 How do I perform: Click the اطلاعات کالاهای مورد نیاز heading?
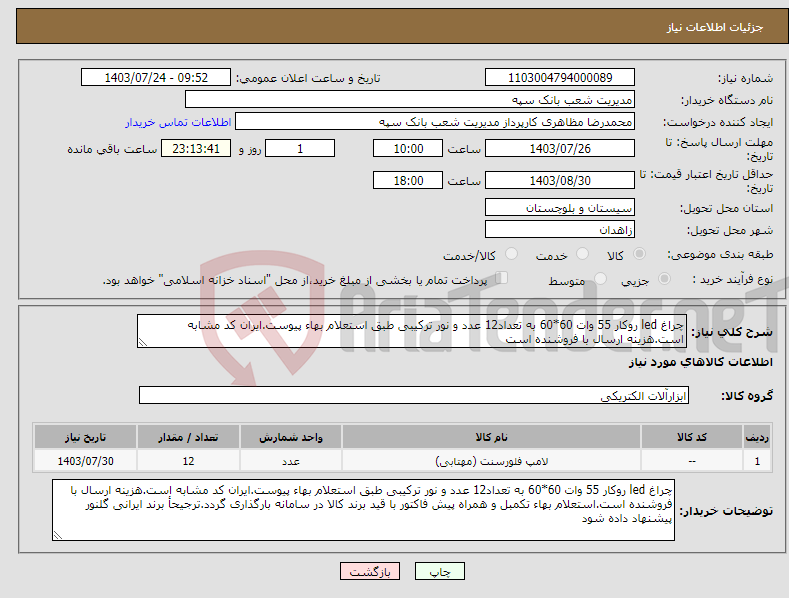pyautogui.click(x=700, y=362)
